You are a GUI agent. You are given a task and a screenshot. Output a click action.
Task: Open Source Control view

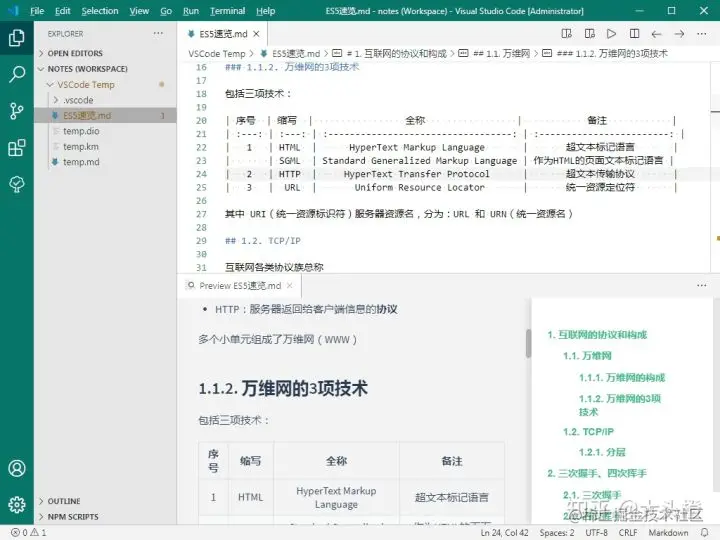[x=17, y=111]
